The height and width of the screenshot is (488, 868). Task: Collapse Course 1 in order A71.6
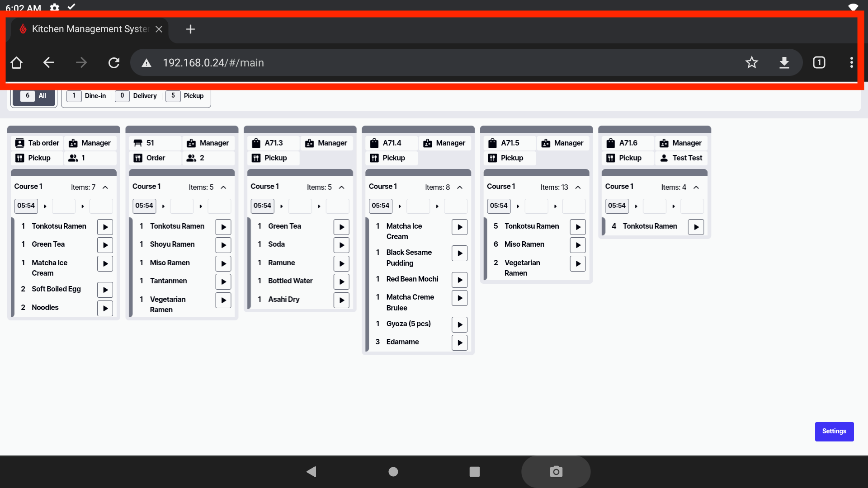click(696, 187)
